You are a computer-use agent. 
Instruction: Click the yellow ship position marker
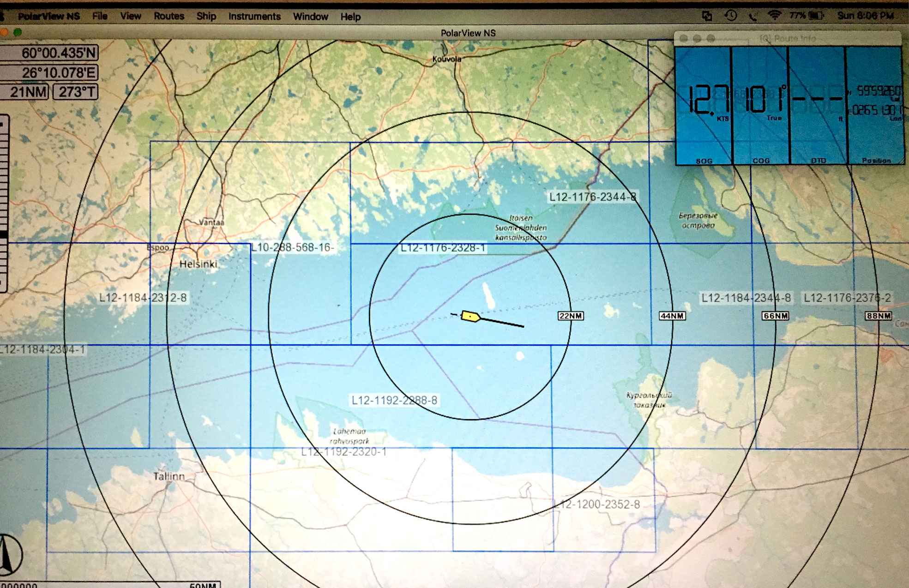tap(470, 316)
